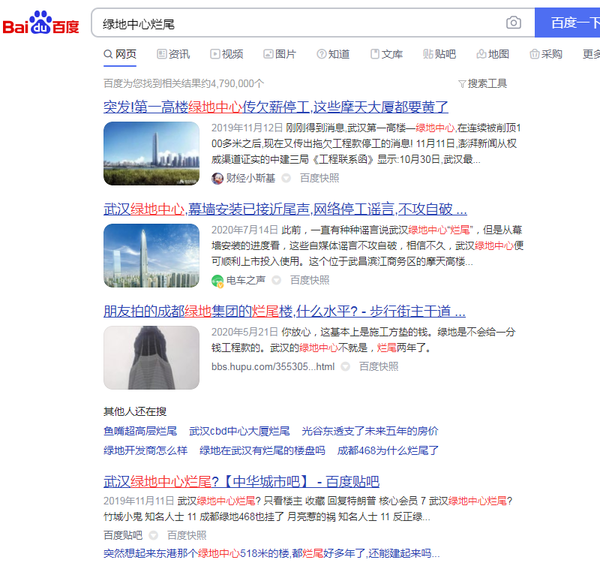Click the 电车之声 avatar icon
This screenshot has height=563, width=600.
[217, 281]
